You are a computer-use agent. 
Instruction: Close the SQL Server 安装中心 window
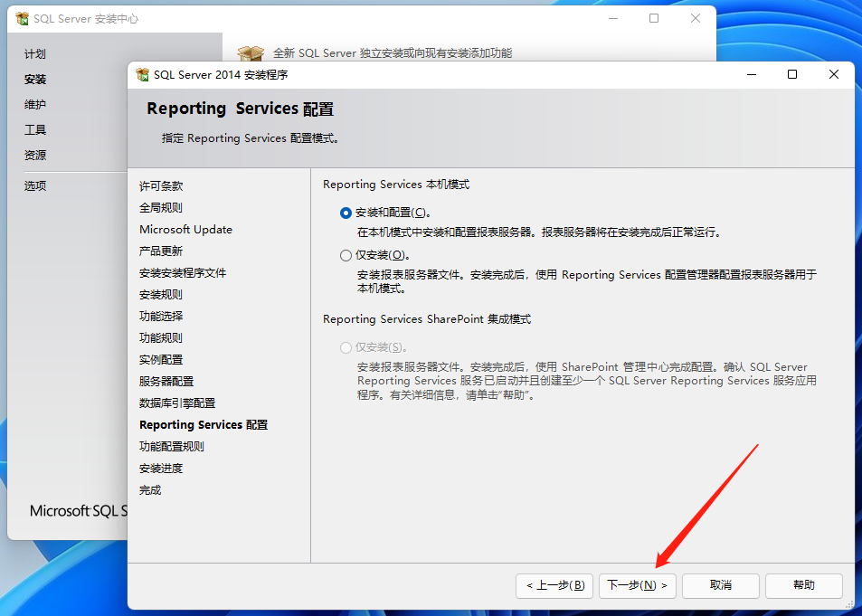tap(696, 18)
